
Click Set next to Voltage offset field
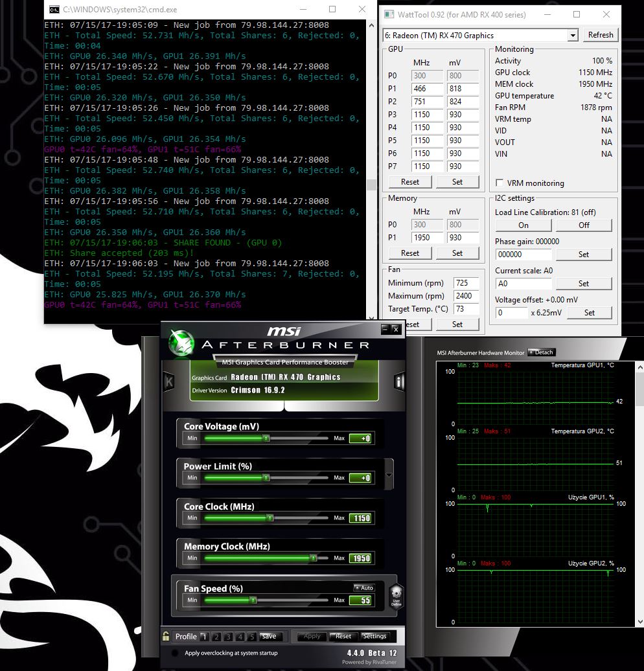[589, 313]
